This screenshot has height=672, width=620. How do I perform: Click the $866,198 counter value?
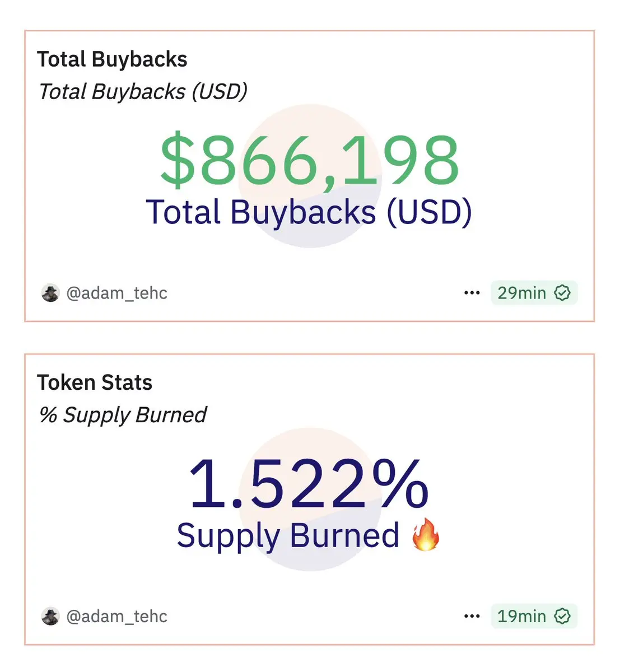[310, 160]
